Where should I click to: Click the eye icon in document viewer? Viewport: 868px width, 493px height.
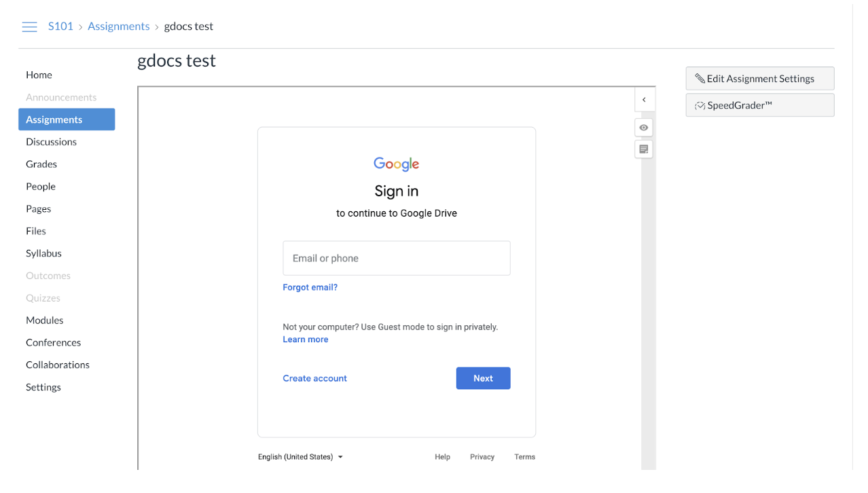[644, 128]
